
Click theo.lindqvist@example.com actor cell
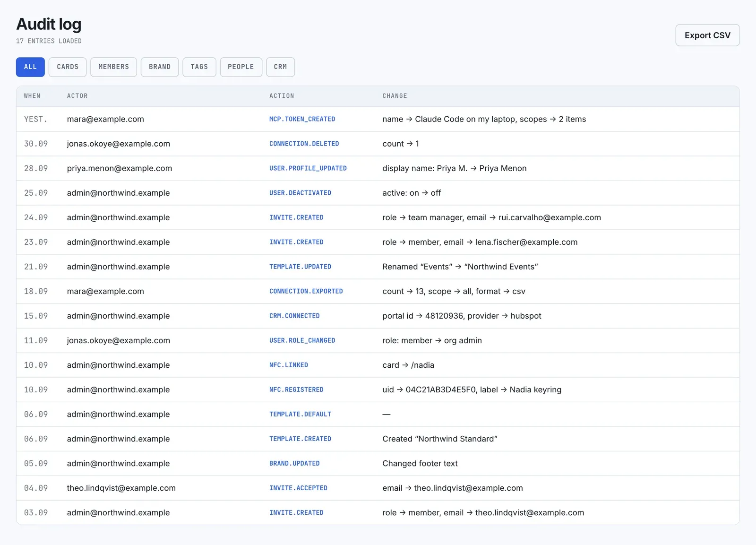(121, 488)
